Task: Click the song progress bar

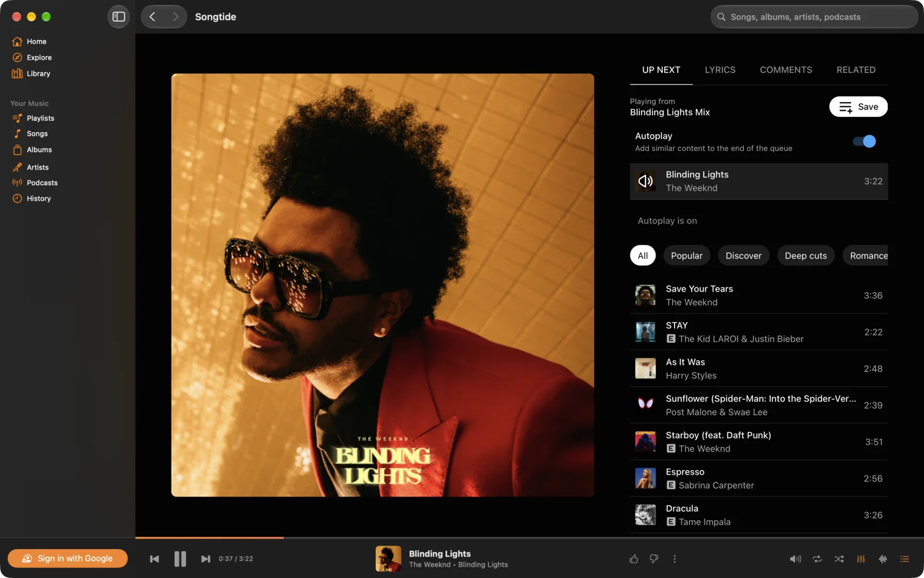Action: (x=530, y=538)
